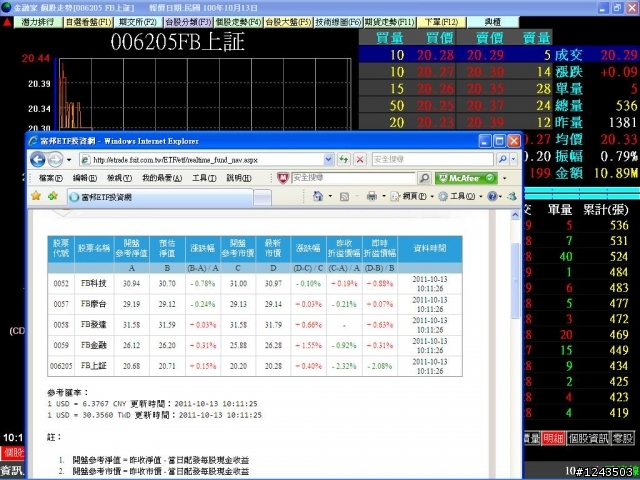Click the RSS feeds icon in IE
Screen dimensions: 640x480
344,197
